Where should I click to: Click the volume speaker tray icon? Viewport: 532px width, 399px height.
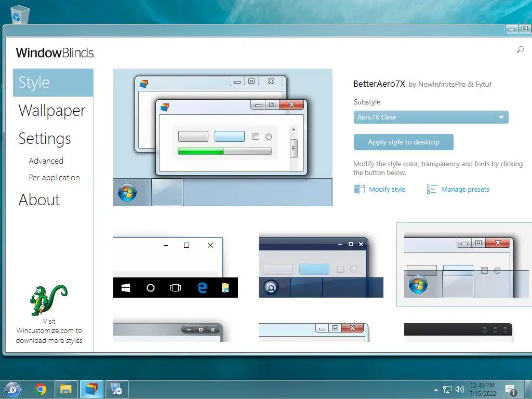tap(459, 389)
